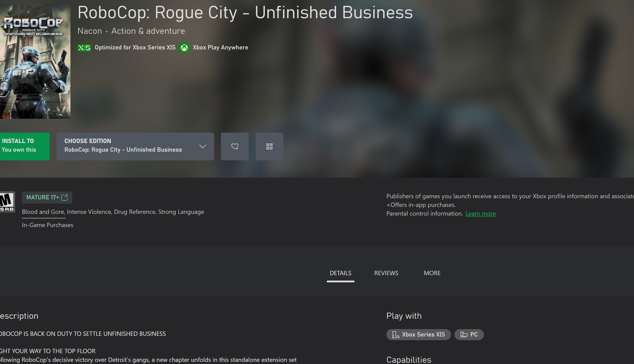This screenshot has height=364, width=634.
Task: Follow the Learn more parental control link
Action: 480,213
